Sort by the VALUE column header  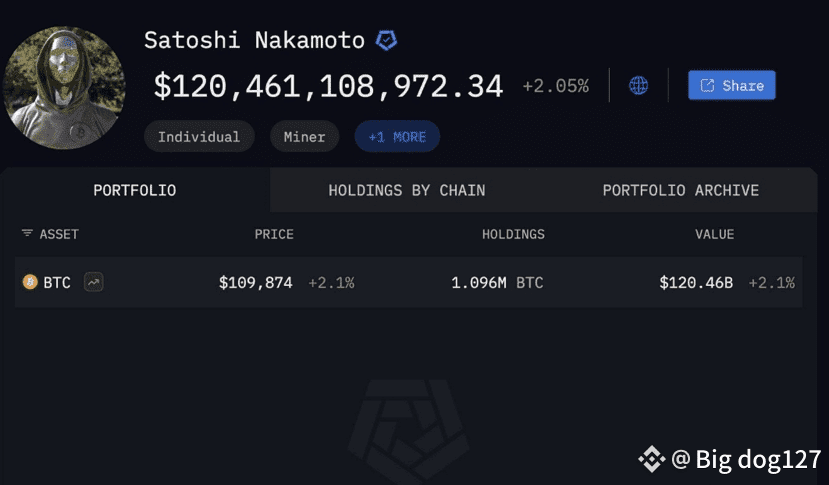[x=714, y=234]
